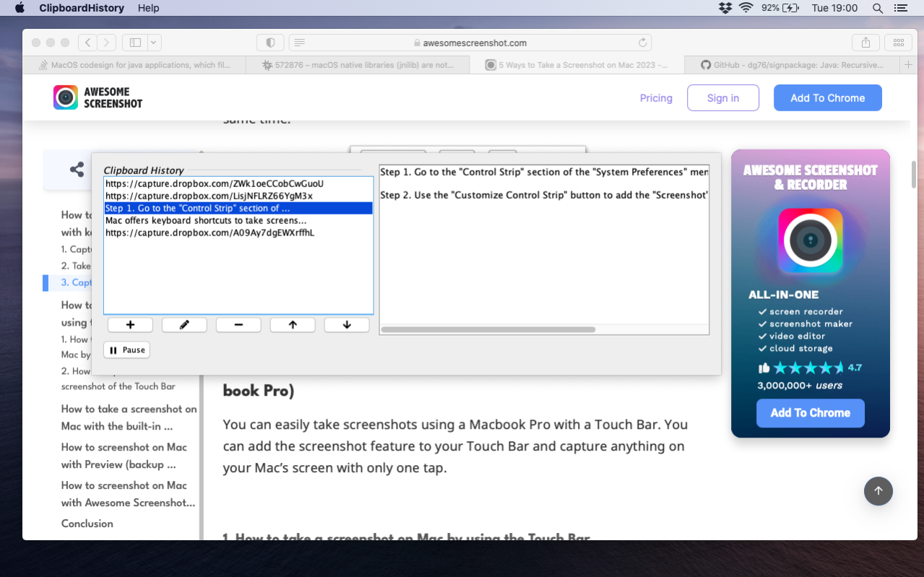The image size is (924, 577).
Task: Open 'How to screenshot on Mac with Preview' link
Action: click(x=124, y=456)
